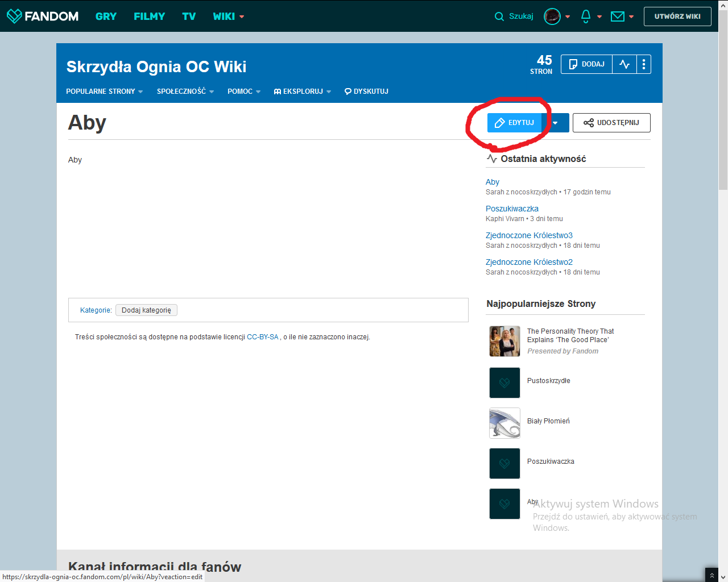Open wiki activity pulse icon

pos(624,64)
